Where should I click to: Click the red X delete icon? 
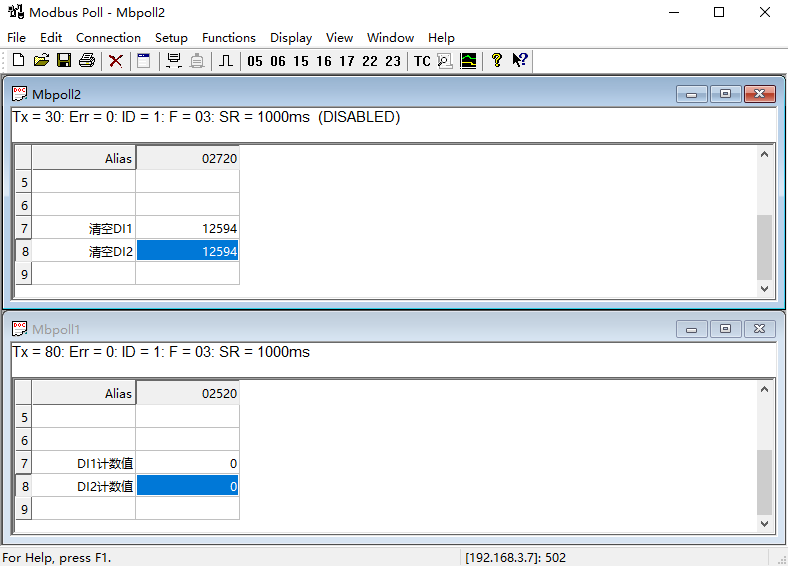(x=116, y=61)
